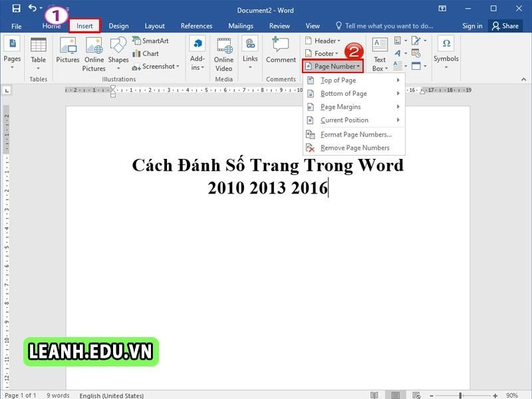
Task: Open Format Page Numbers dialog
Action: click(x=354, y=134)
